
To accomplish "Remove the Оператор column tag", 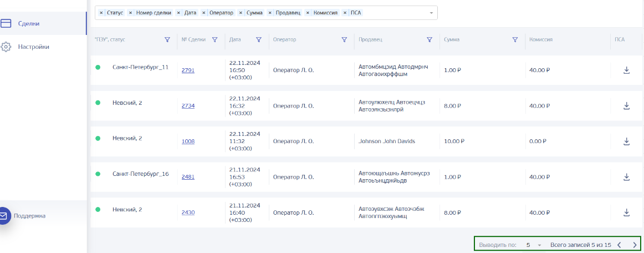I will (204, 13).
